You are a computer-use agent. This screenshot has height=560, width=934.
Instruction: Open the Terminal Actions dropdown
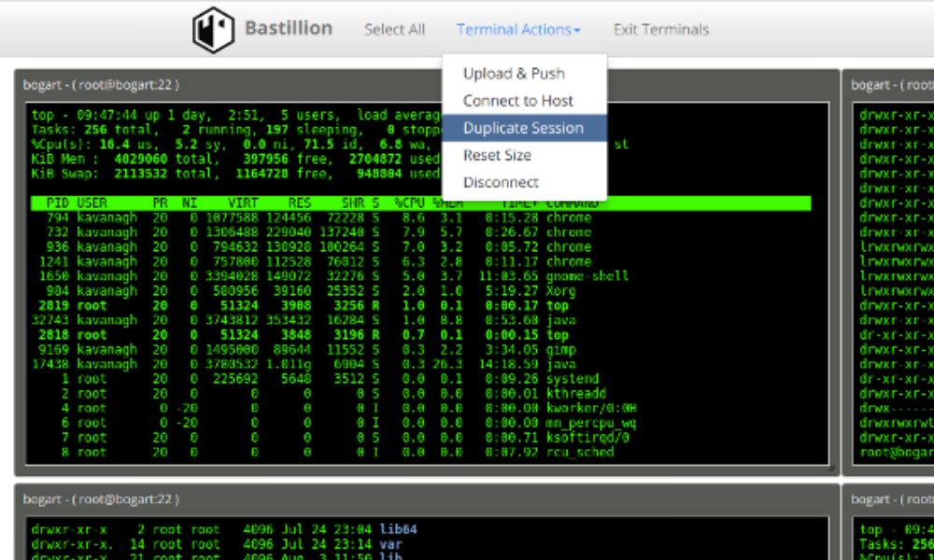tap(517, 29)
